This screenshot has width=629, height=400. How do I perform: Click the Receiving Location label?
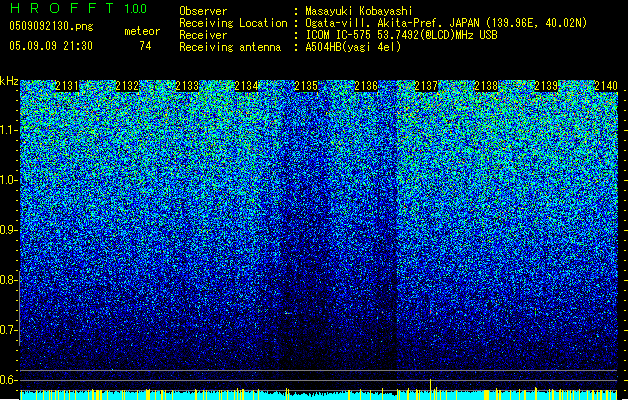[x=233, y=23]
